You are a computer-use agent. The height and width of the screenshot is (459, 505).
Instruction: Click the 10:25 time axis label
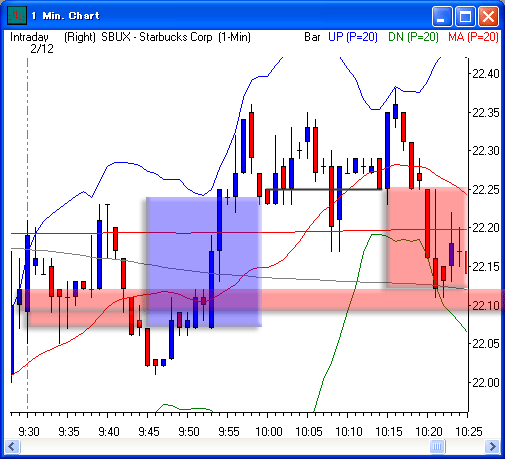(469, 432)
